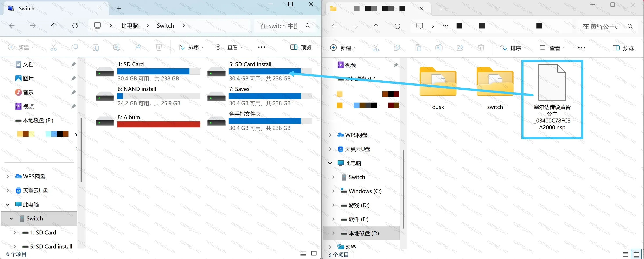The height and width of the screenshot is (259, 644).
Task: Click search icon in right Explorer window
Action: [x=630, y=27]
